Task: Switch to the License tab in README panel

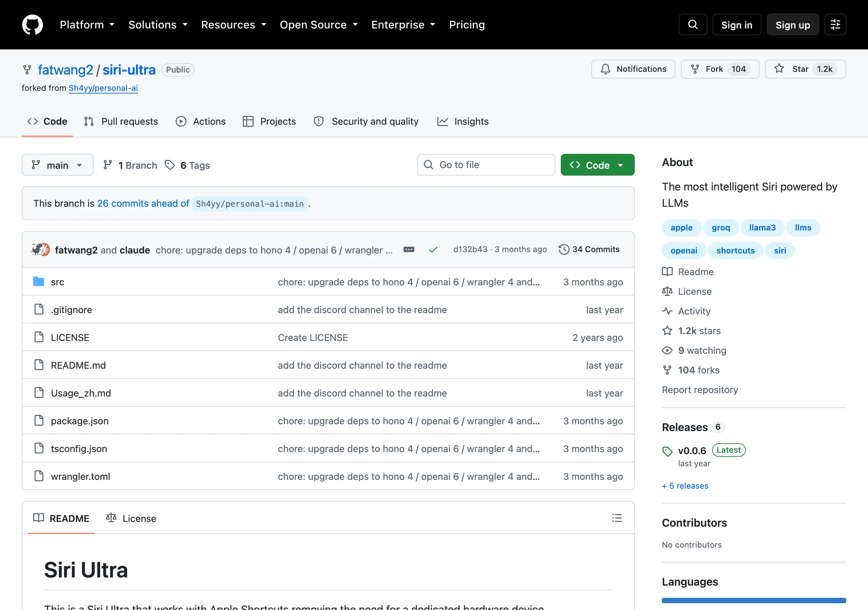Action: click(x=131, y=518)
